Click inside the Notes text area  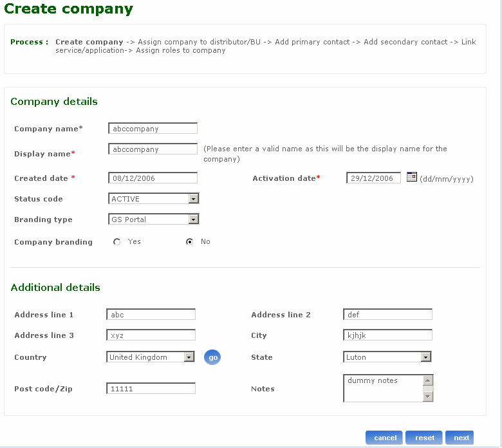click(383, 389)
